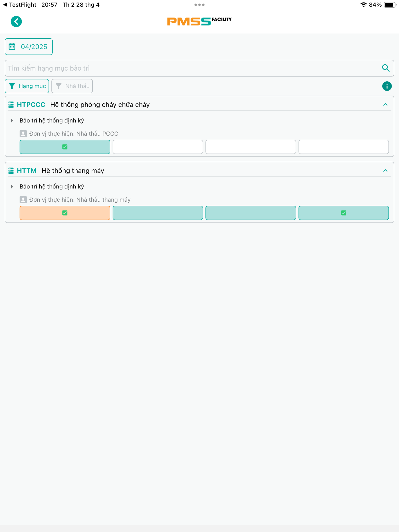Collapse the HTPCCC section with chevron
The height and width of the screenshot is (532, 399).
[385, 105]
